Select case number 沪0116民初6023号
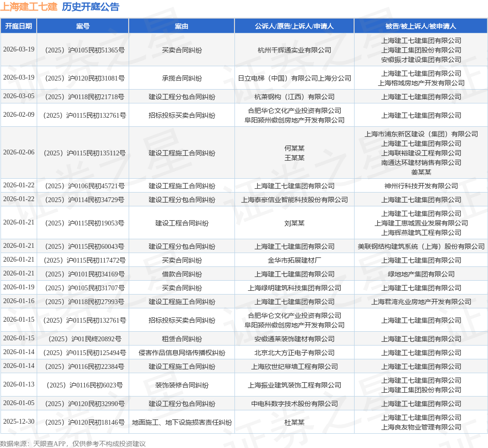The image size is (488, 448). 85,386
